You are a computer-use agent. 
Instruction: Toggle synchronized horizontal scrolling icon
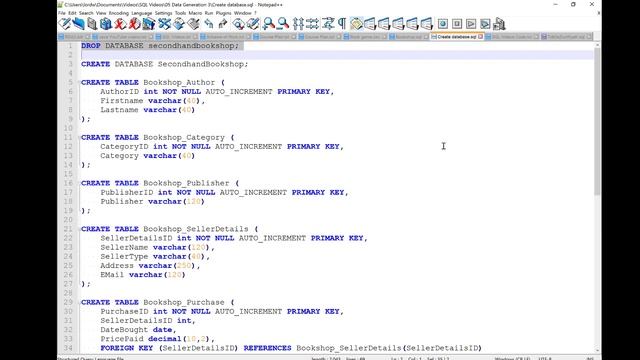(312, 24)
